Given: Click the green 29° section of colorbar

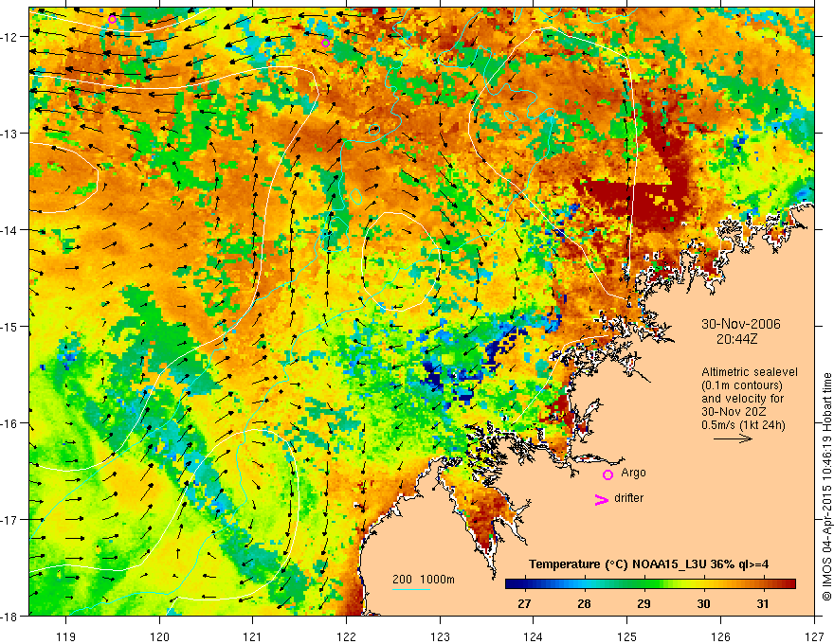Looking at the screenshot, I should coord(644,584).
